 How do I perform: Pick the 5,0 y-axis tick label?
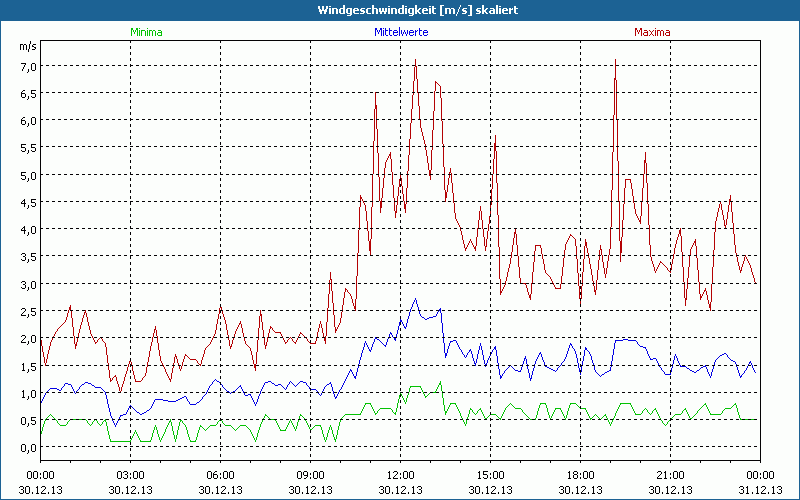pyautogui.click(x=28, y=175)
